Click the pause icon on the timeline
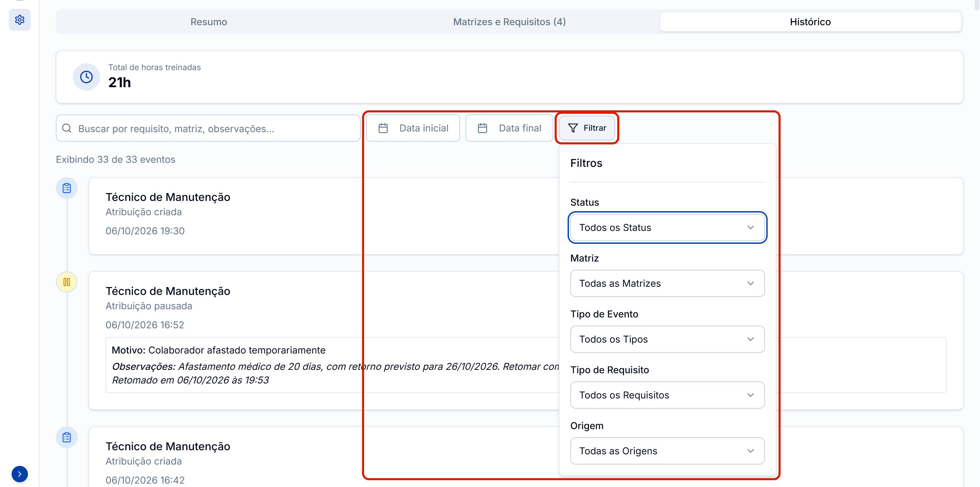Image resolution: width=980 pixels, height=487 pixels. (67, 282)
